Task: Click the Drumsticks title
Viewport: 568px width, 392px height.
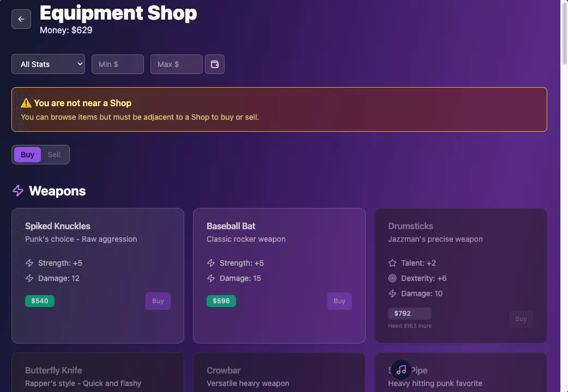Action: pyautogui.click(x=411, y=226)
